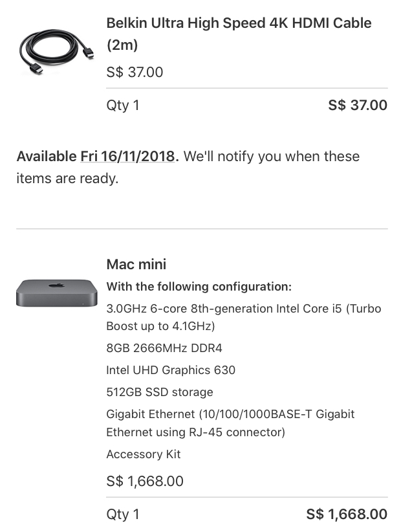Click the 512GB SSD storage line

point(160,392)
